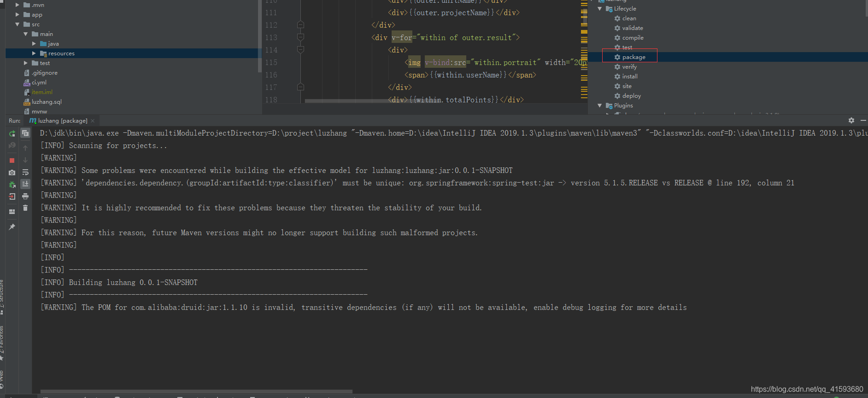
Task: Toggle fold lines like this in console
Action: 25,133
